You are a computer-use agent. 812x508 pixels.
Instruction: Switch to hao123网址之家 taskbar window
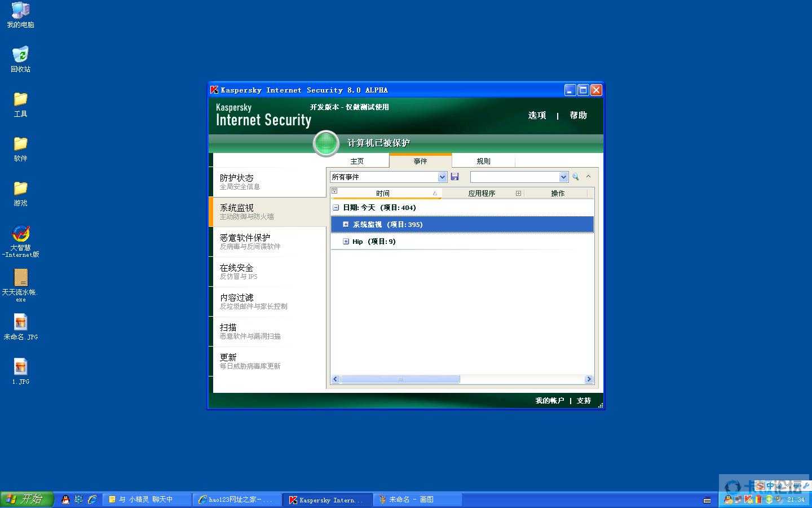pos(237,500)
